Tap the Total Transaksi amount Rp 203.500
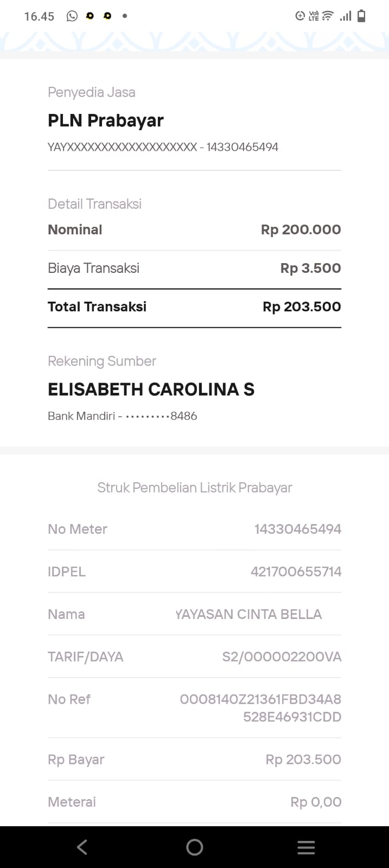This screenshot has height=868, width=389. tap(302, 307)
